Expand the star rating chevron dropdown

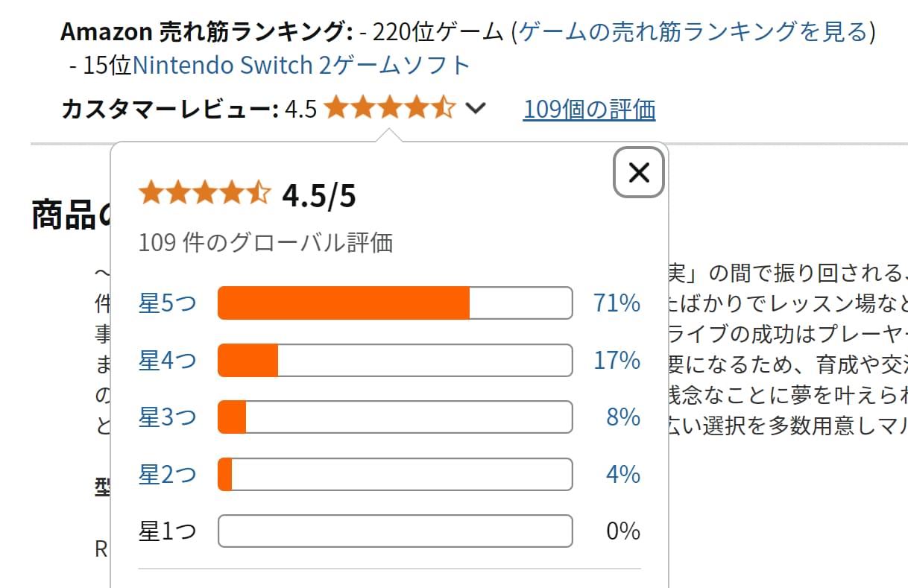tap(475, 109)
